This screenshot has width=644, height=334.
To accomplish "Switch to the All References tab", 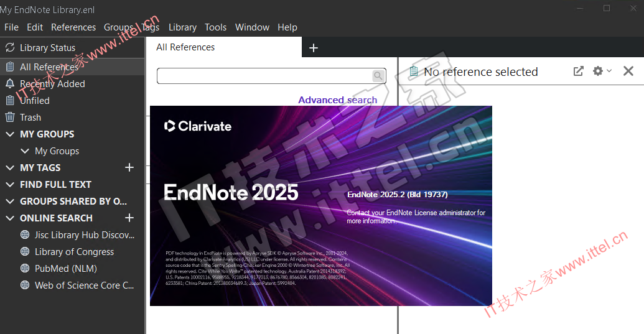I will pyautogui.click(x=185, y=47).
